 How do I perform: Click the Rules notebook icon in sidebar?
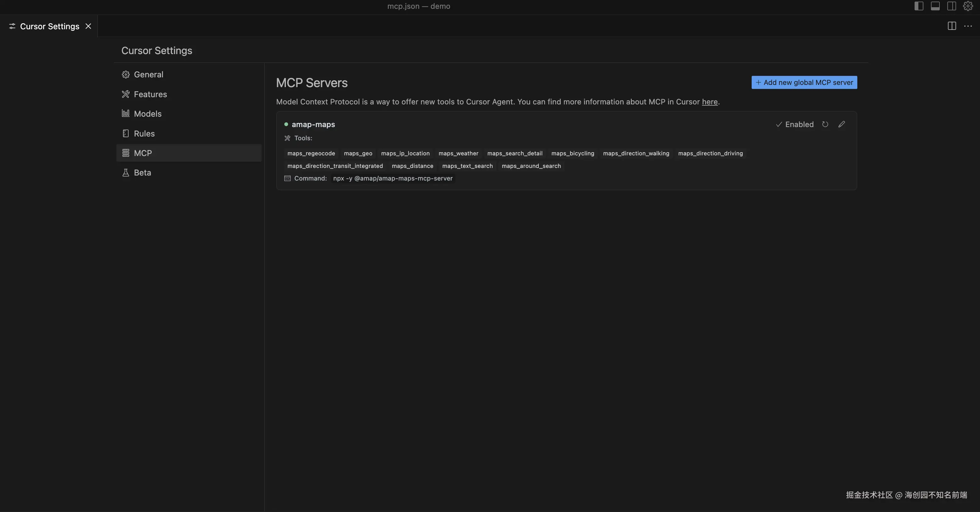pyautogui.click(x=125, y=134)
